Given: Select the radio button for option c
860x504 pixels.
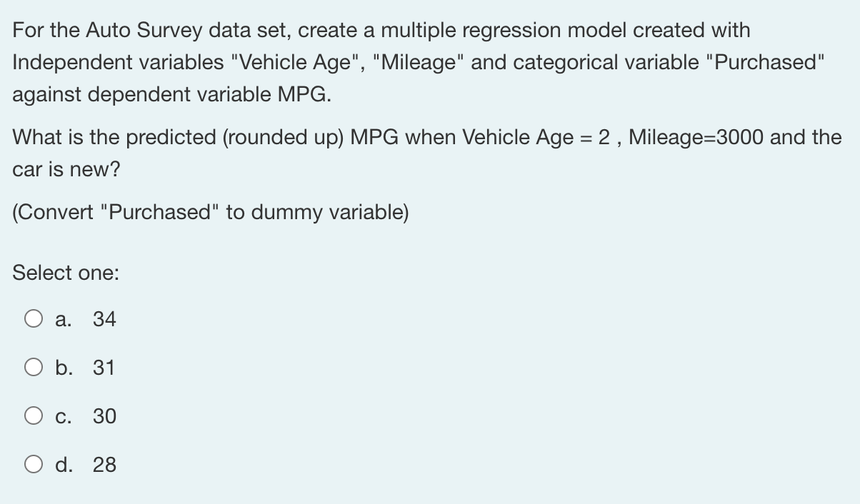Looking at the screenshot, I should click(x=33, y=415).
